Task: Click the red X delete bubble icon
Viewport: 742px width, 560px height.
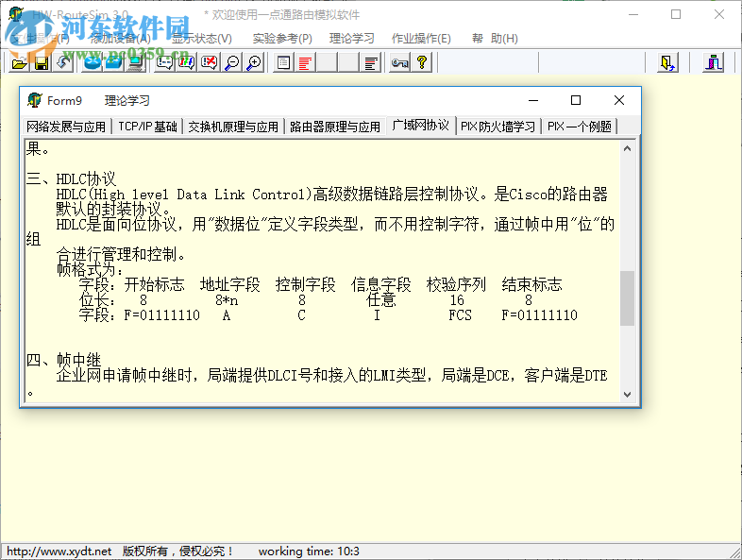Action: pyautogui.click(x=210, y=63)
